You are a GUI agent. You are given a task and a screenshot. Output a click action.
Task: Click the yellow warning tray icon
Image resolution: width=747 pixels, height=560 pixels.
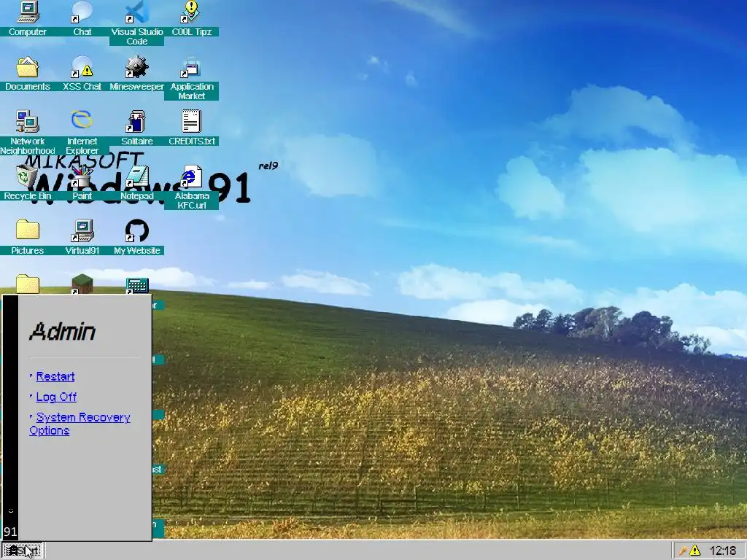pyautogui.click(x=695, y=551)
